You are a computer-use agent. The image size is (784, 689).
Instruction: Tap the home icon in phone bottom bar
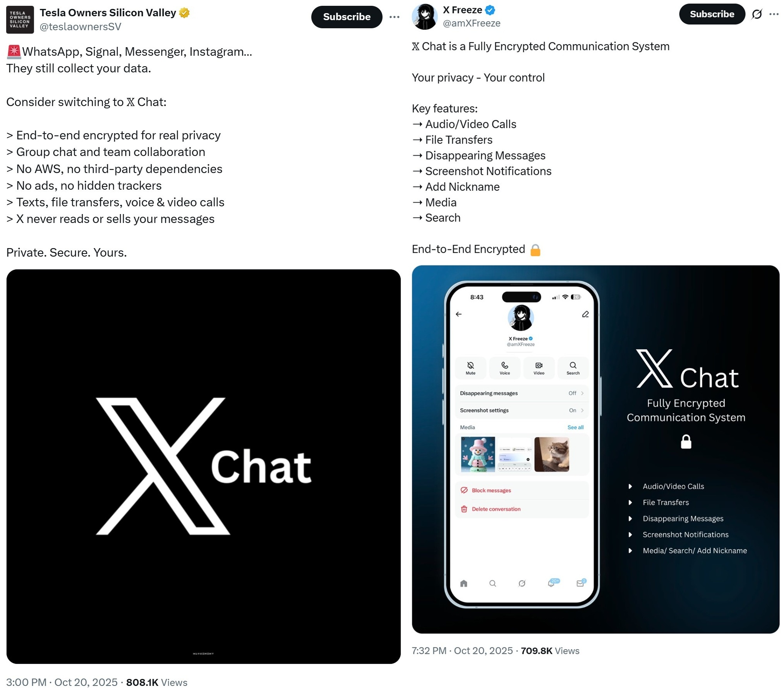pyautogui.click(x=463, y=583)
